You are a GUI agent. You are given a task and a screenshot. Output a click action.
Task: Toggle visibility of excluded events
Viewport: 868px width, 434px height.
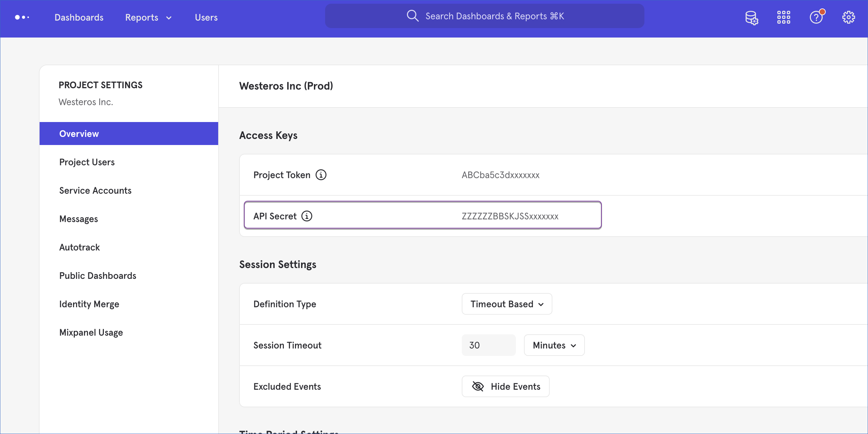[x=505, y=386]
